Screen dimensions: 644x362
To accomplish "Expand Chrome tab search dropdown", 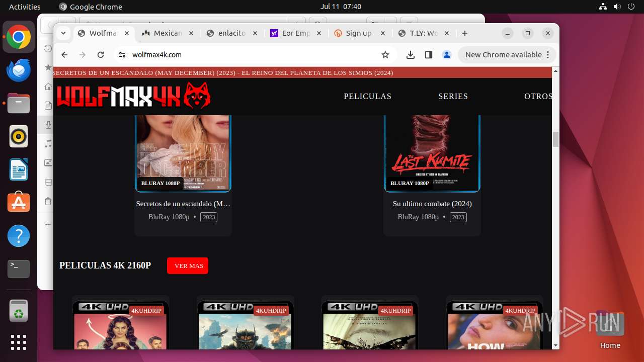I will [x=63, y=33].
